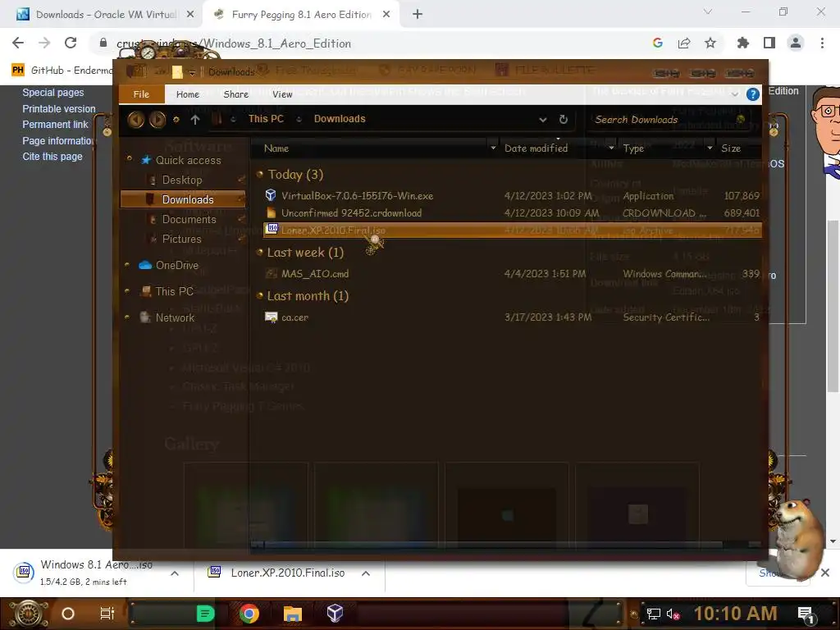Close the Furry Pegging 8.1 tab
The width and height of the screenshot is (840, 630).
386,15
